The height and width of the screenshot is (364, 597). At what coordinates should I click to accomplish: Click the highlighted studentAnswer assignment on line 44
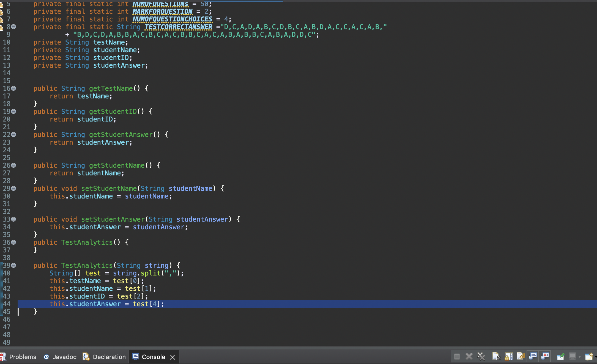pos(107,304)
